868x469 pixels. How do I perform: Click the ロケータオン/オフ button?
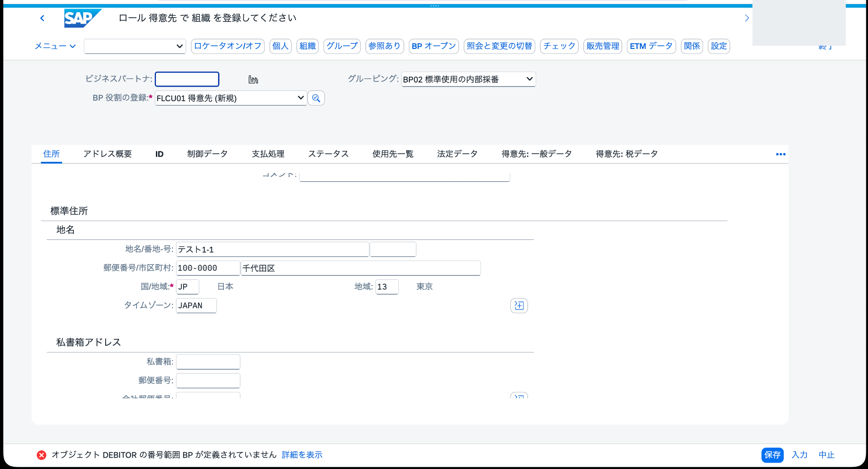tap(228, 46)
